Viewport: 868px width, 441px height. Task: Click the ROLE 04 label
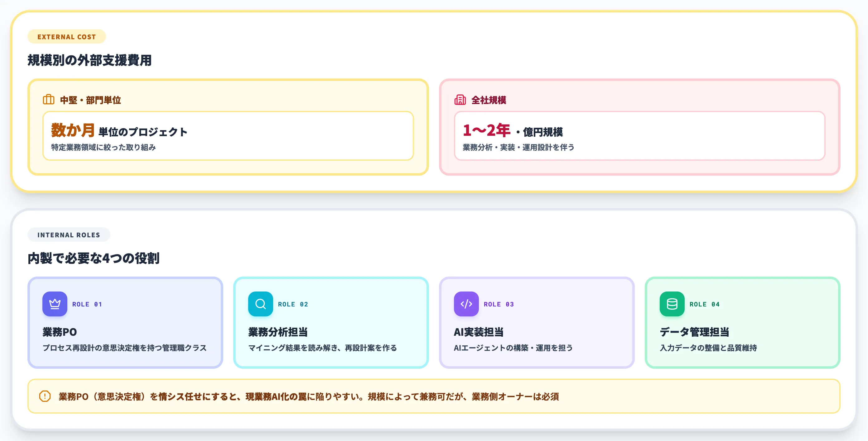pyautogui.click(x=705, y=304)
